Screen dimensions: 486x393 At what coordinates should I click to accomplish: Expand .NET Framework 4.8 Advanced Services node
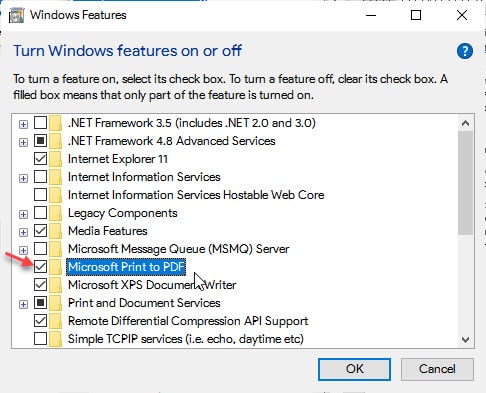coord(23,143)
